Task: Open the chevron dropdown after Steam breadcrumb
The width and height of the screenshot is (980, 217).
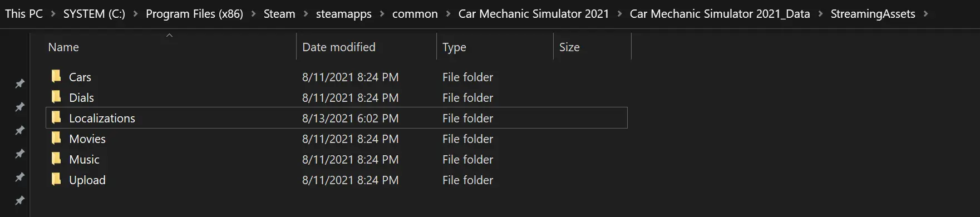Action: 306,14
